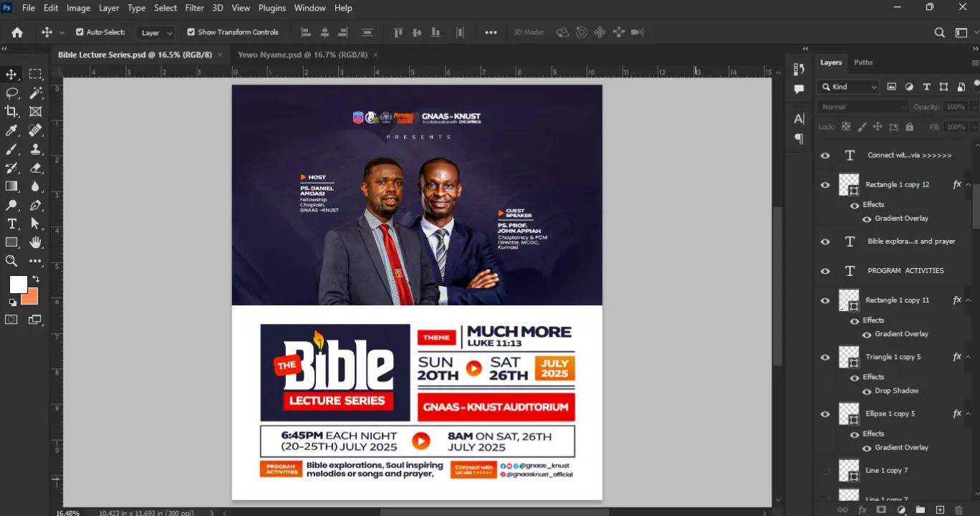Select the Horizontal Type tool

coord(11,224)
